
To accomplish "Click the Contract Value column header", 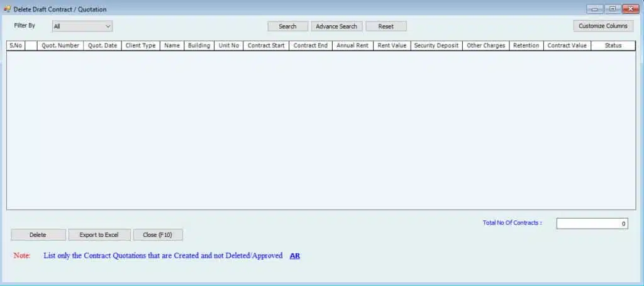I will click(x=567, y=46).
